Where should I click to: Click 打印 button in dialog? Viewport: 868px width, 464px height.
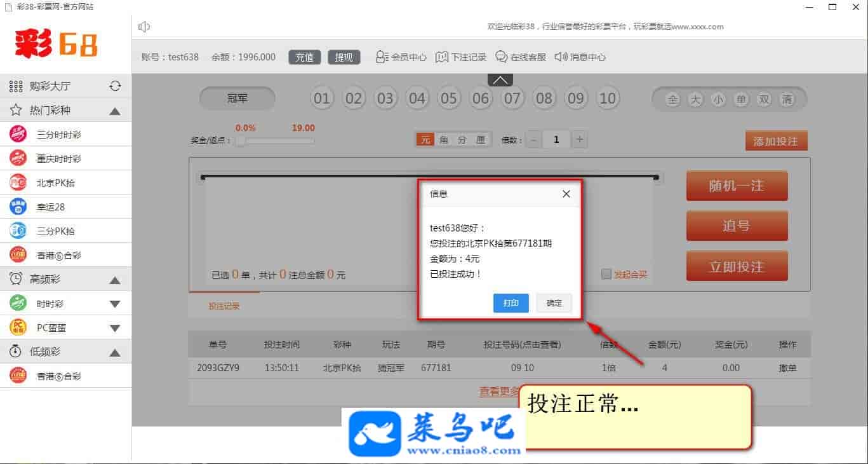point(511,303)
